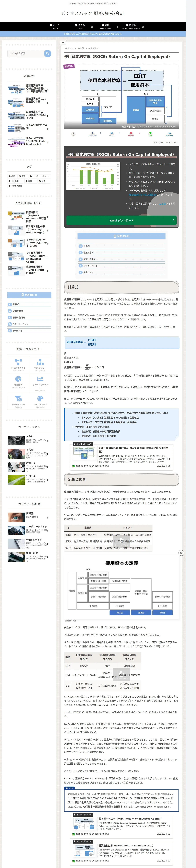
Task: Share article on はてブ bookmark
Action: tap(112, 134)
